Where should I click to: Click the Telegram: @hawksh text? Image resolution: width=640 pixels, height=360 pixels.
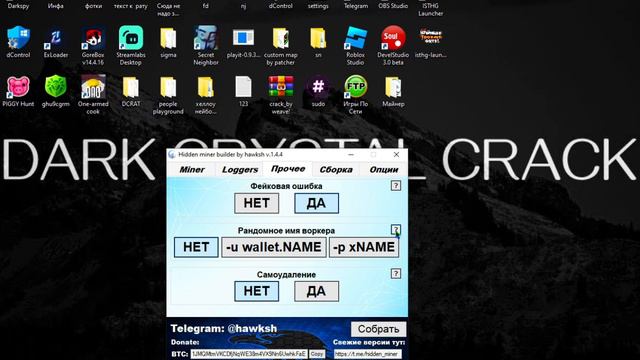(x=224, y=328)
